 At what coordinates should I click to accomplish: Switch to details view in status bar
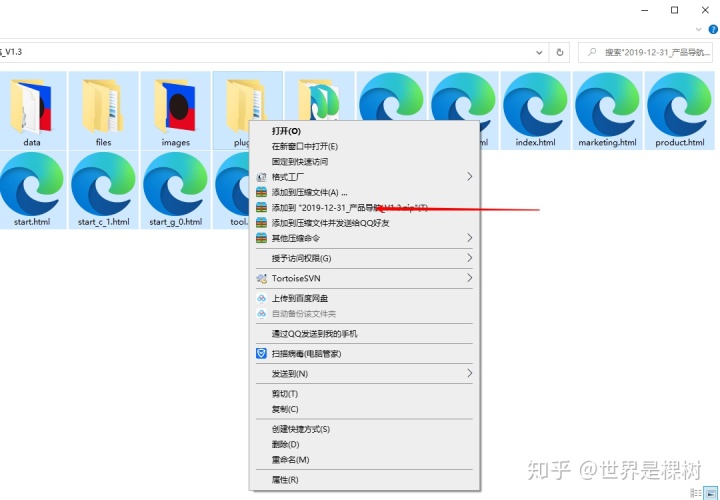696,493
